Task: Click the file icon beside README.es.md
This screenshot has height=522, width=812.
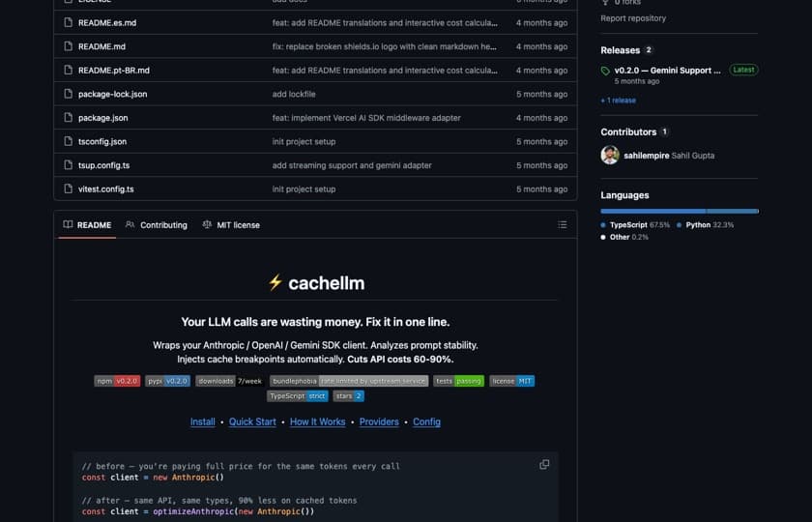Action: (x=68, y=22)
